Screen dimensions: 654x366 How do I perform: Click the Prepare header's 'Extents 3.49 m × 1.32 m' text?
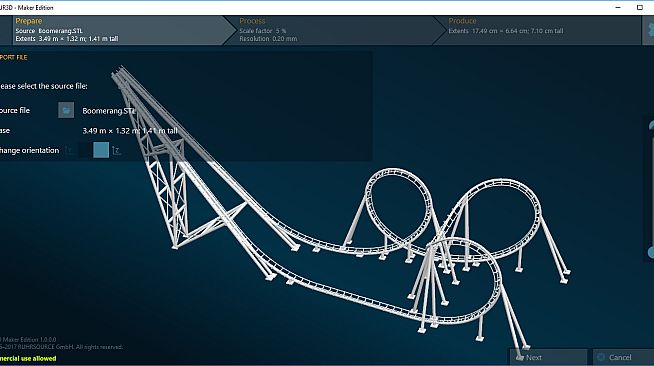click(67, 39)
